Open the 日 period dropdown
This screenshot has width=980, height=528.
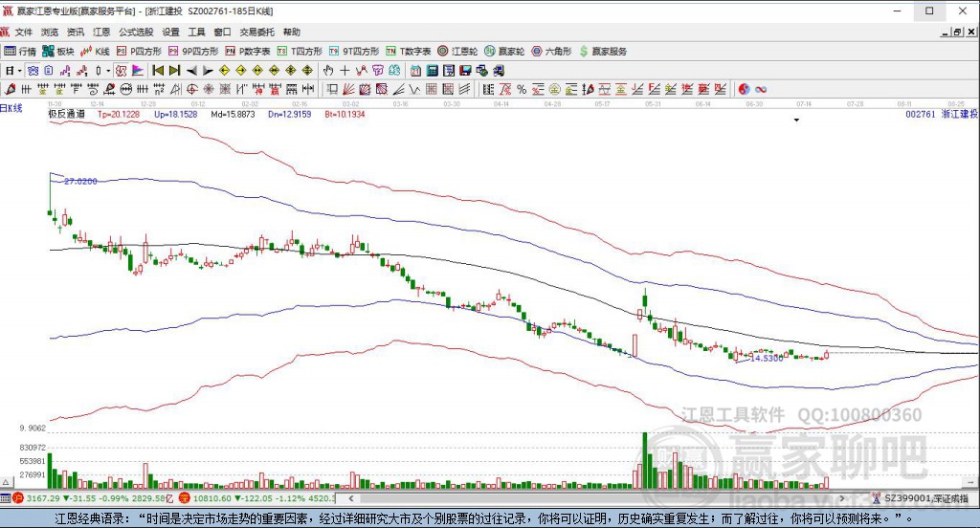point(13,71)
